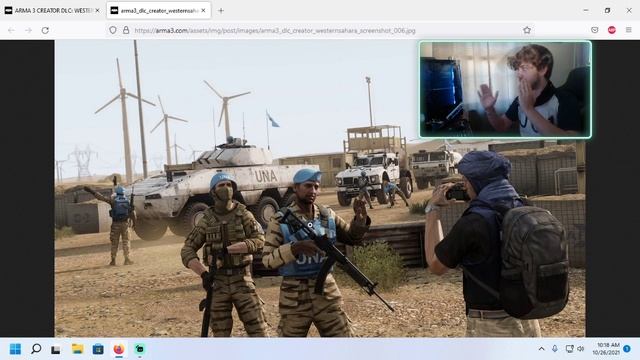Screen dimensions: 640x360
Task: Switch to Firefox on the taskbar
Action: [x=119, y=349]
